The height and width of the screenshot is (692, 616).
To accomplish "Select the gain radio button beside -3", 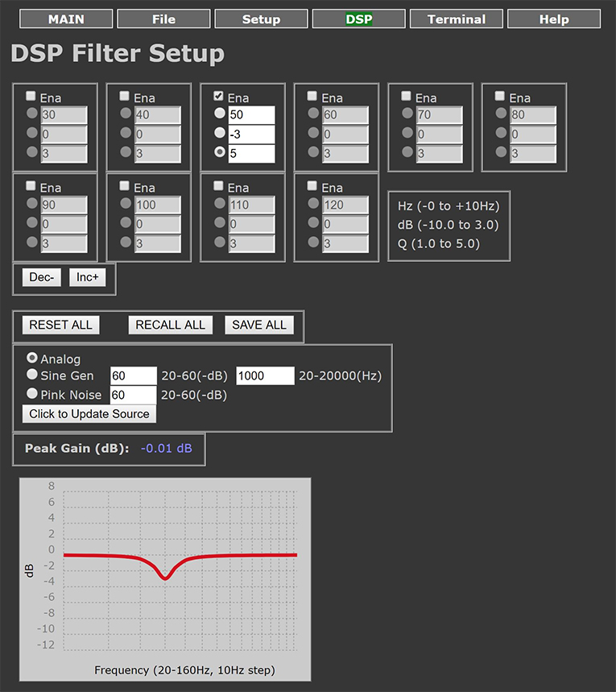I will [219, 133].
